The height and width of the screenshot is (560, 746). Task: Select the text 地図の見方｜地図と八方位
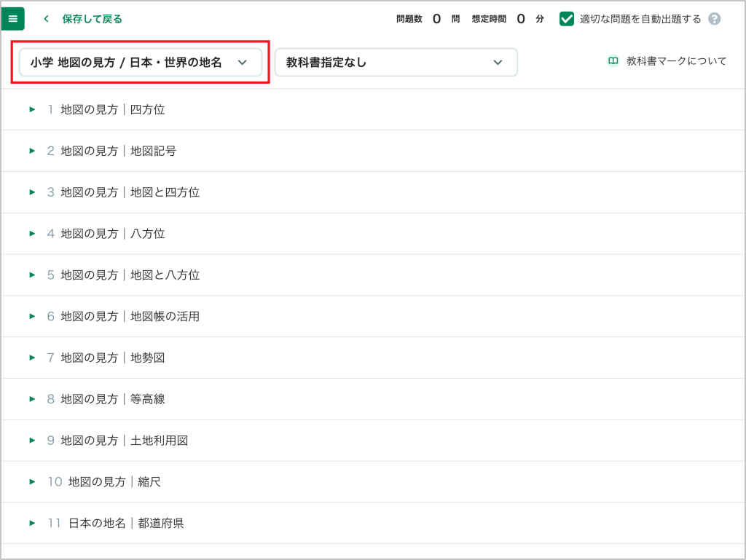130,275
